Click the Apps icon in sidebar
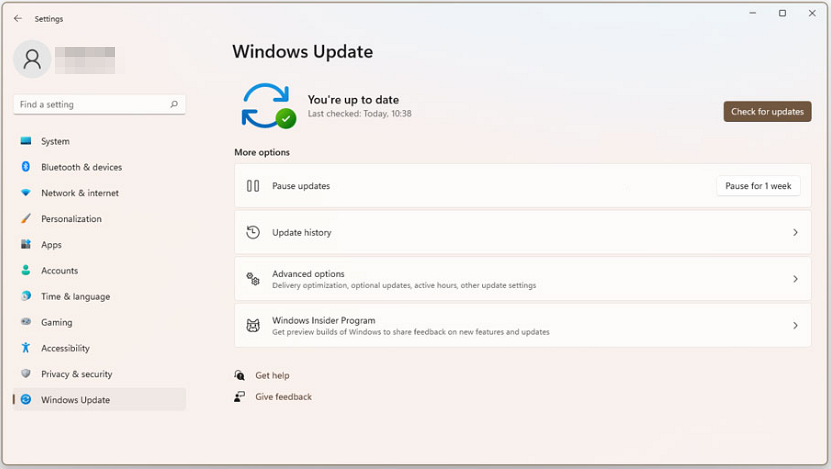The height and width of the screenshot is (469, 831). 25,244
